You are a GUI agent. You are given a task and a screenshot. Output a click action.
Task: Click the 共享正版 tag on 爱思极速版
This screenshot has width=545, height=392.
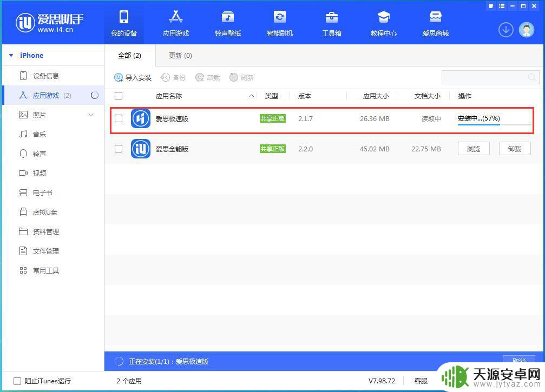[x=273, y=118]
